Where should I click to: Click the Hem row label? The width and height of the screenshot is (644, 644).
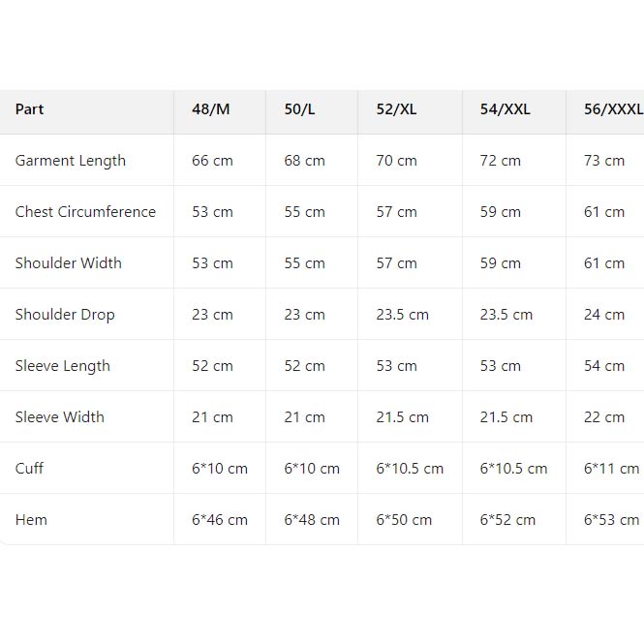coord(31,520)
